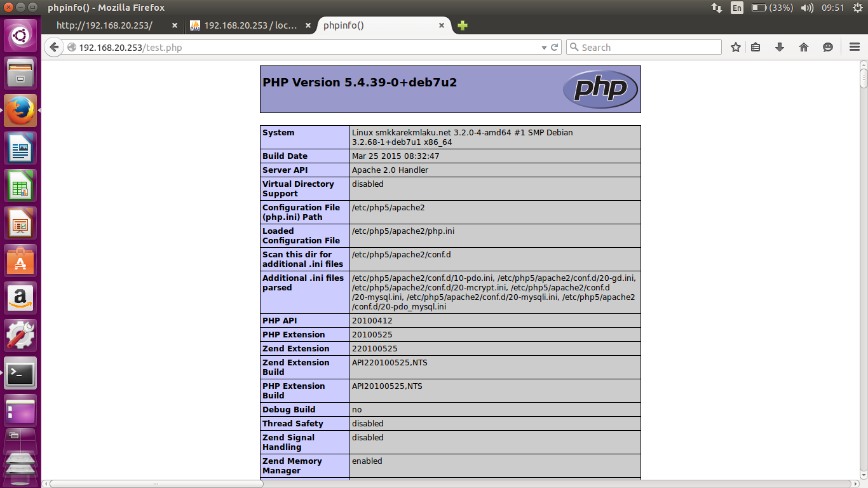Click the browser Back arrow button
The height and width of the screenshot is (488, 868).
(54, 47)
